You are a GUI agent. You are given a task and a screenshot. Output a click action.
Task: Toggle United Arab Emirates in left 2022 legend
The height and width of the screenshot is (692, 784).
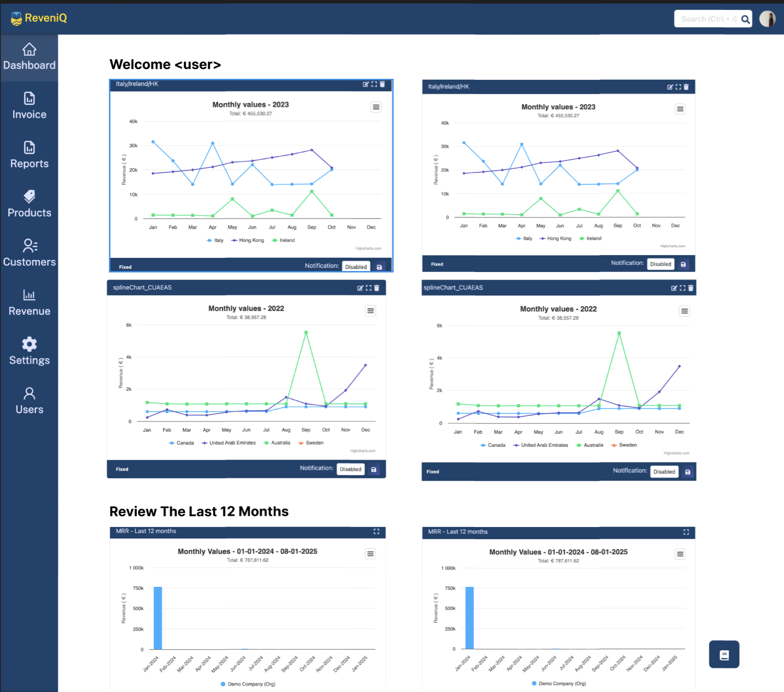click(x=229, y=443)
